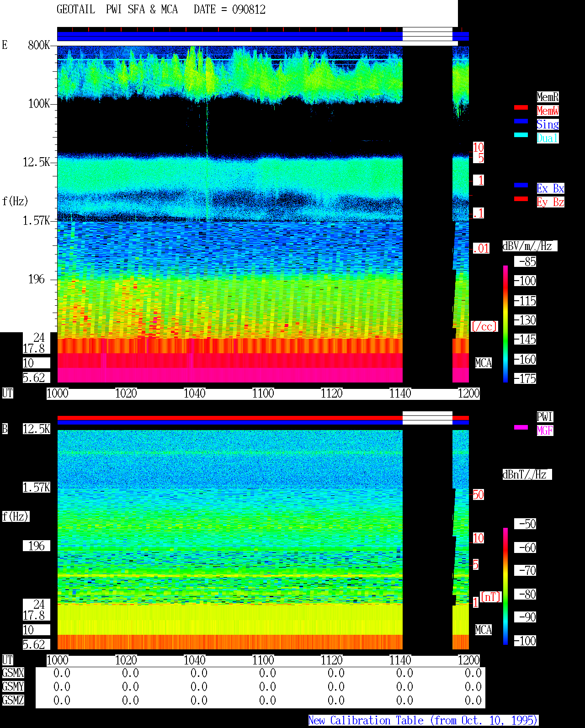Click the cyan Dual legend swatch
Image resolution: width=585 pixels, height=728 pixels.
point(521,135)
